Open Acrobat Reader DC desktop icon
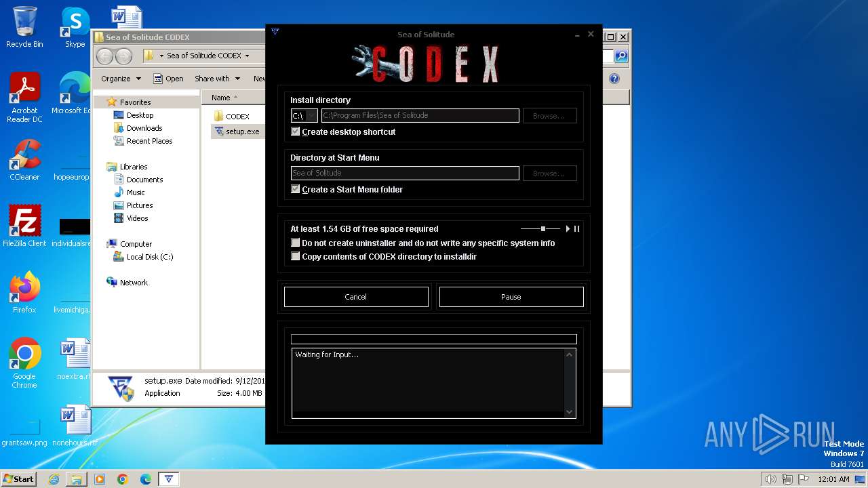Screen dimensions: 868x488 [x=24, y=97]
